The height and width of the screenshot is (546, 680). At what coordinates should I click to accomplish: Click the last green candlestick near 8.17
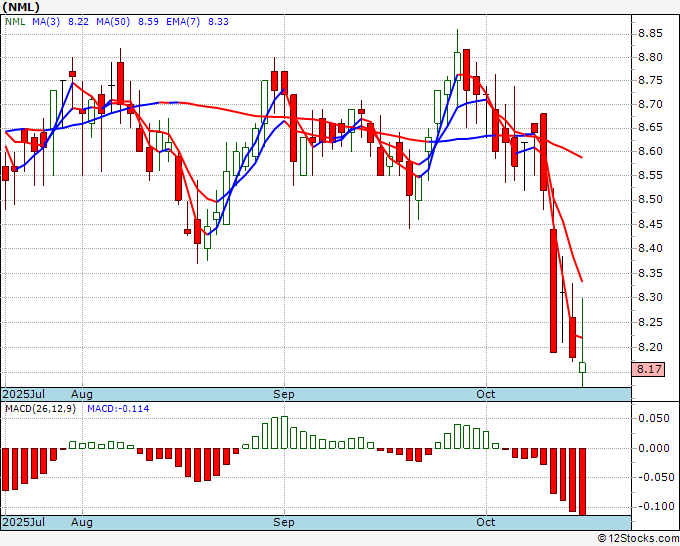582,367
